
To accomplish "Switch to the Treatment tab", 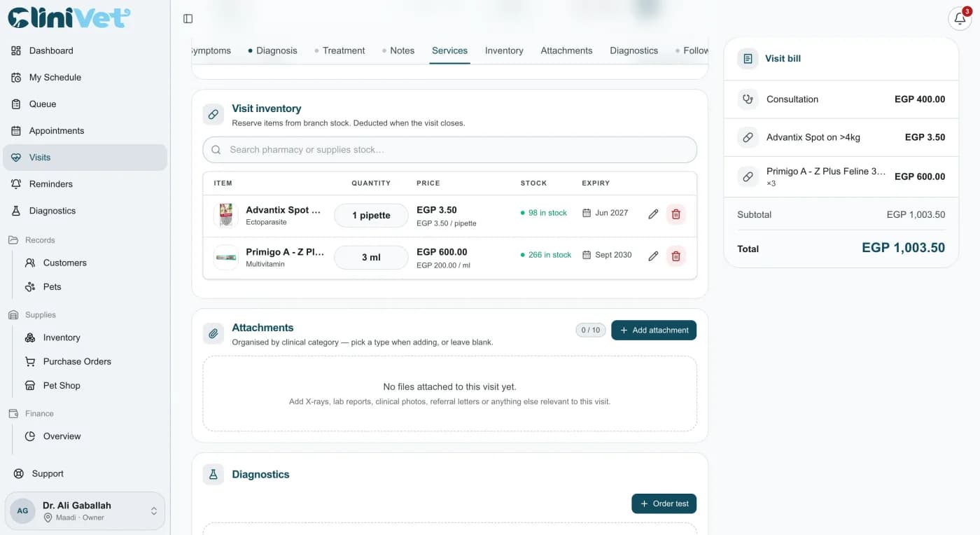I will point(339,50).
